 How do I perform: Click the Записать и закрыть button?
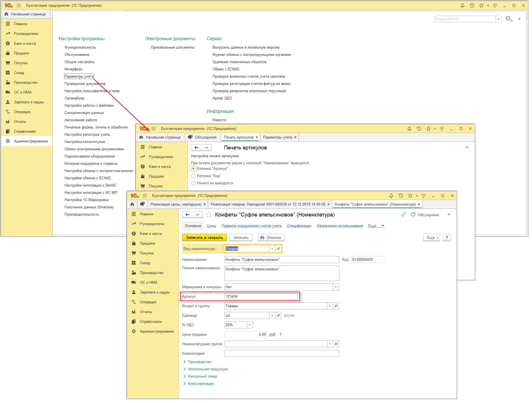click(x=204, y=238)
